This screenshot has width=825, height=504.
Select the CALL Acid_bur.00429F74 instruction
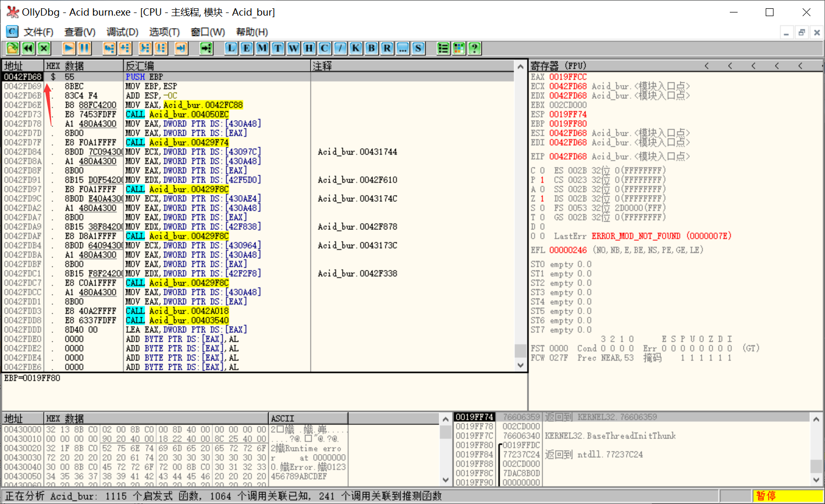(177, 143)
